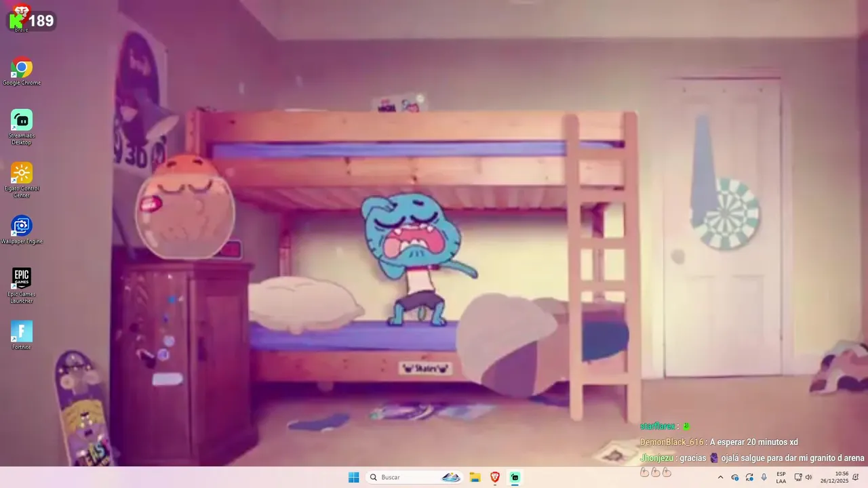Switch to Streamlabs in taskbar
Viewport: 868px width, 488px height.
[x=515, y=477]
